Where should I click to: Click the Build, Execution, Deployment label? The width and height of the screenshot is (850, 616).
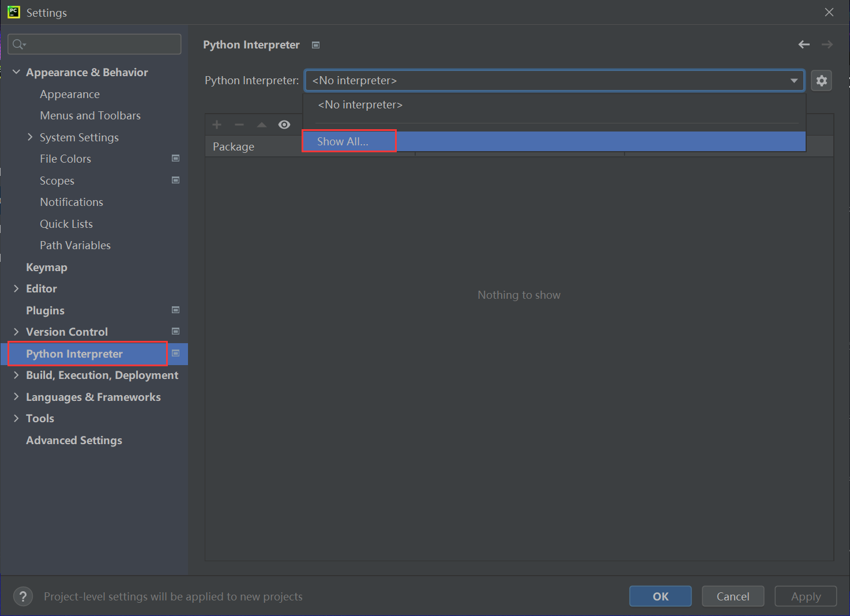[x=102, y=375]
